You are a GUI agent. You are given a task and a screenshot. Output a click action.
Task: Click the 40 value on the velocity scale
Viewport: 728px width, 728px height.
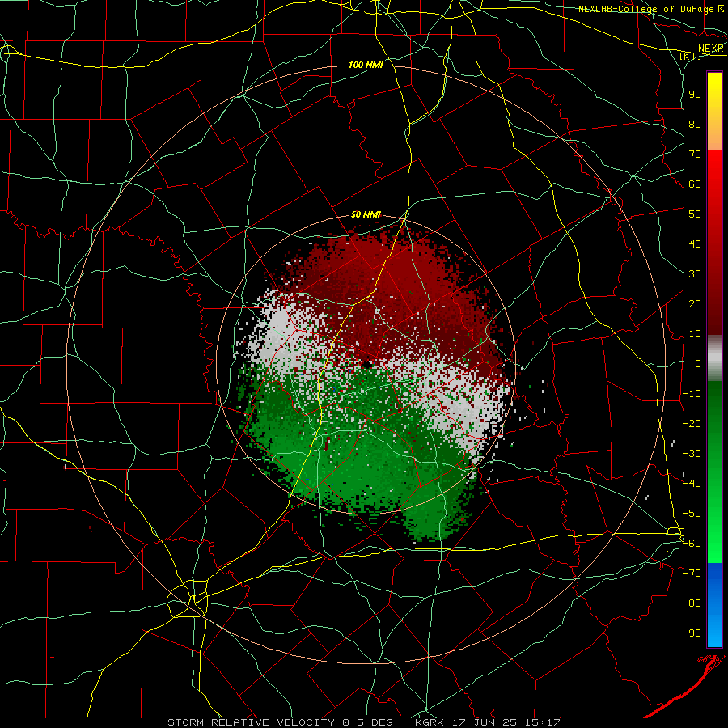(x=695, y=243)
